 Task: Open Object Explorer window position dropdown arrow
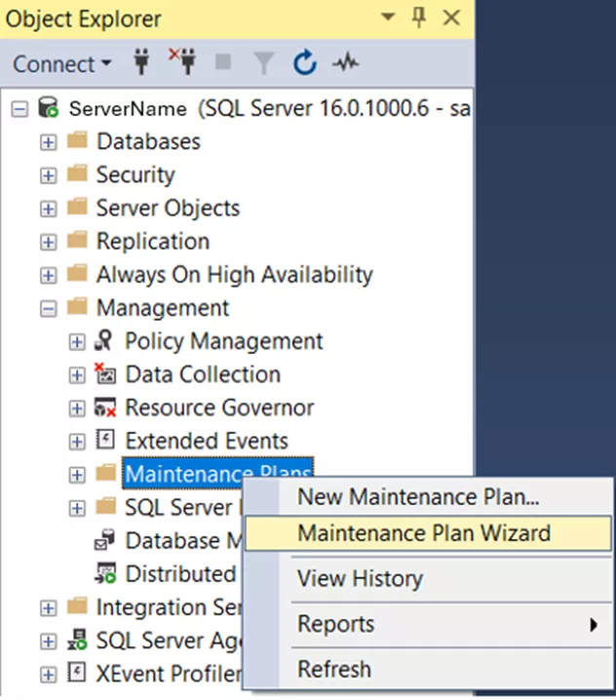pyautogui.click(x=388, y=17)
